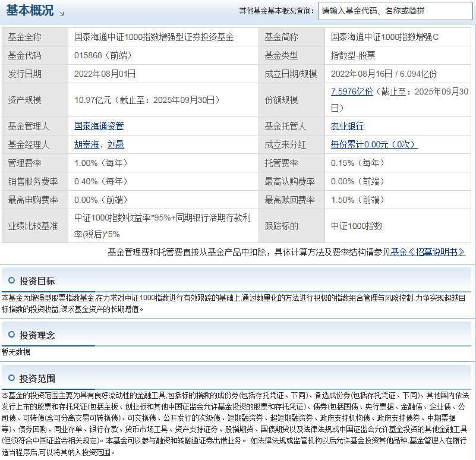Click the short name 国泰海通中证1000指数增强C
476x460 pixels.
[x=384, y=37]
